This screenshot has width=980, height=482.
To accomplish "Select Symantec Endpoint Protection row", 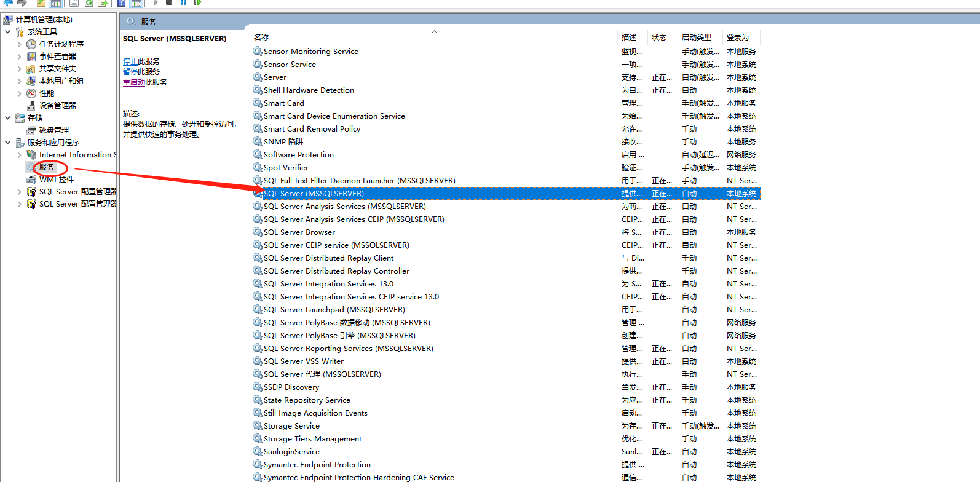I will click(x=506, y=464).
